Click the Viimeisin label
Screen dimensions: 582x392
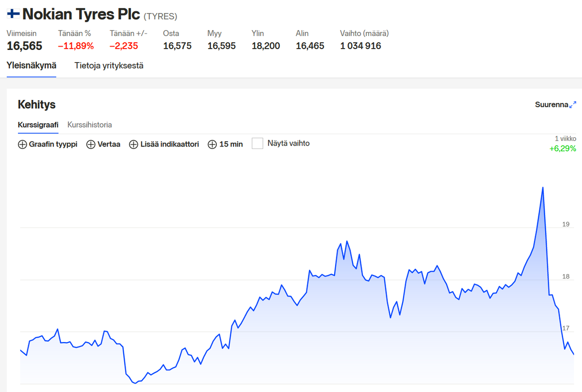(x=21, y=33)
